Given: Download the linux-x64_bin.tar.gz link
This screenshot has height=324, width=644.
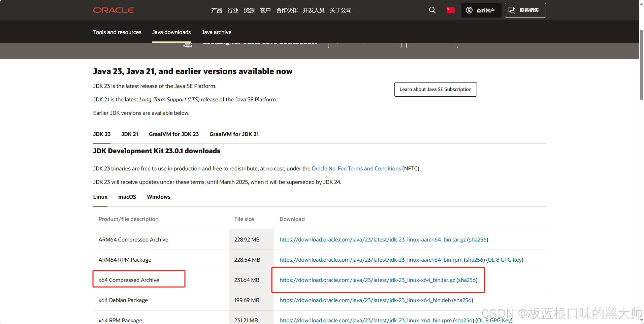Looking at the screenshot, I should click(x=367, y=280).
